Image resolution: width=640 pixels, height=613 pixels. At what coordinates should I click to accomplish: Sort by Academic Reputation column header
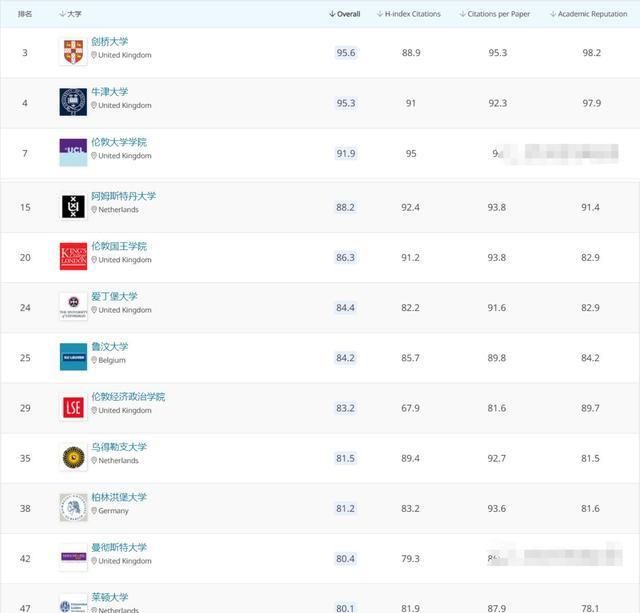tap(589, 14)
